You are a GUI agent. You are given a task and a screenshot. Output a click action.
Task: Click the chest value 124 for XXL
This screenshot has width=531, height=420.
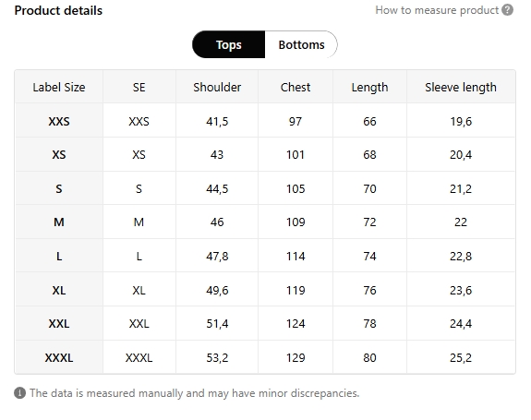click(296, 324)
